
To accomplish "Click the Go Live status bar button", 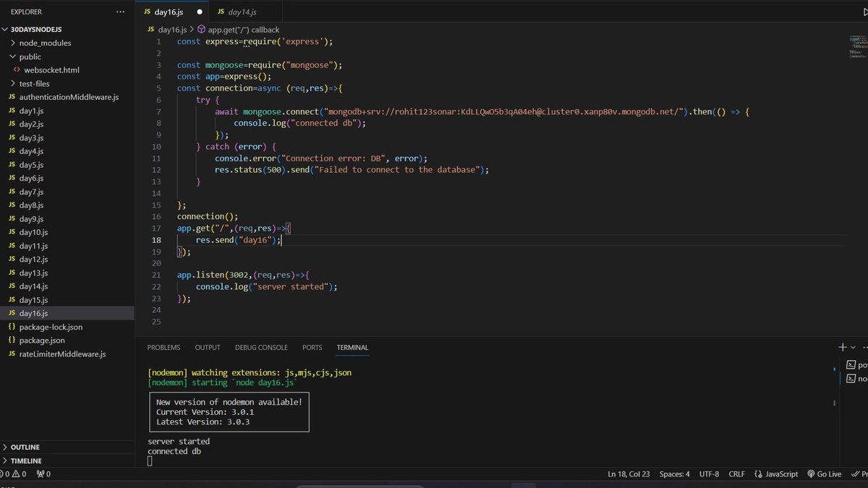I will coord(825,474).
